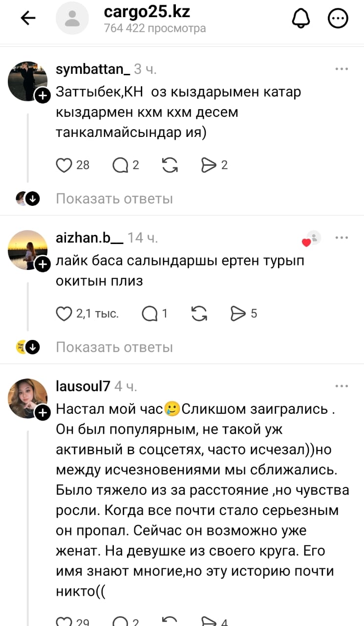Like symbattan_'s comment

pyautogui.click(x=64, y=165)
